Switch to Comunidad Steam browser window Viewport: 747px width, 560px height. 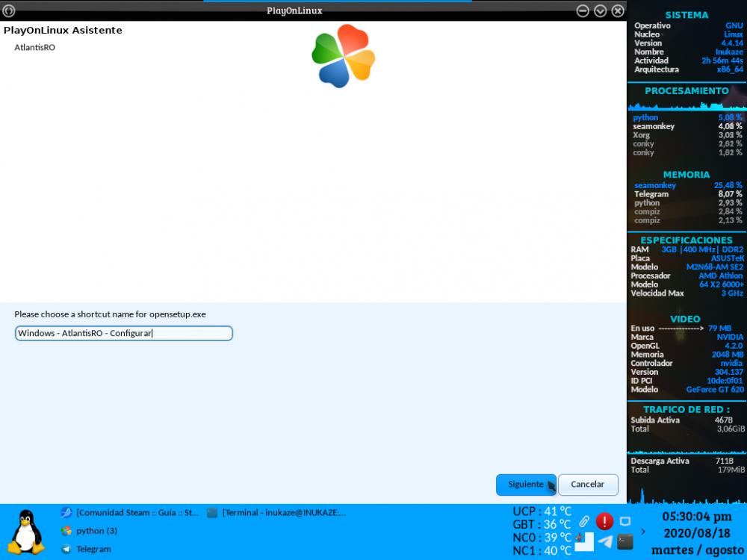click(x=131, y=513)
